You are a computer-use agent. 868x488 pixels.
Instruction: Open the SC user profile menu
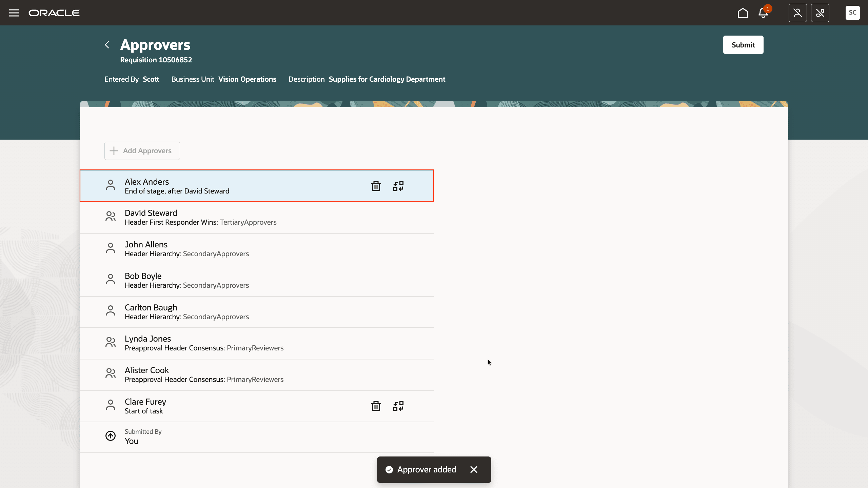coord(852,13)
